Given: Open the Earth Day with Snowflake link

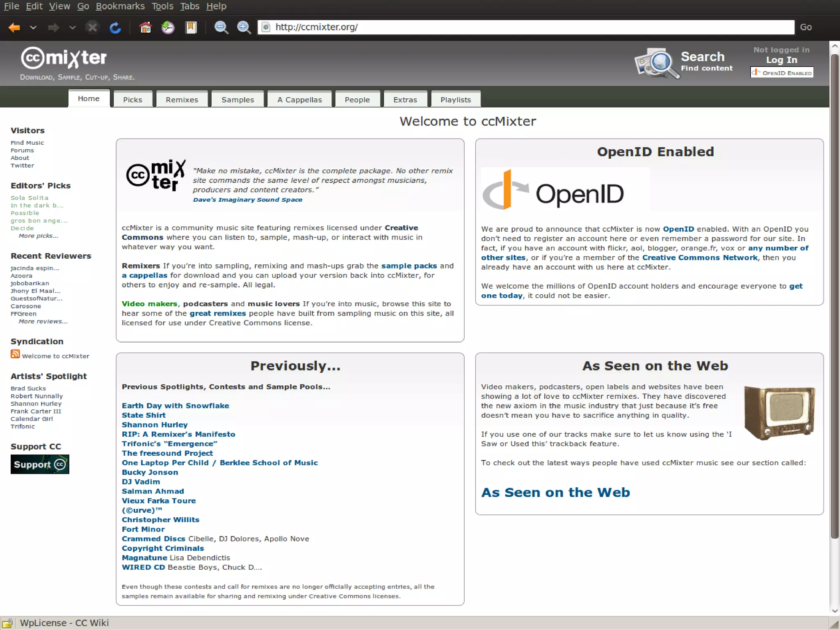Looking at the screenshot, I should point(175,406).
